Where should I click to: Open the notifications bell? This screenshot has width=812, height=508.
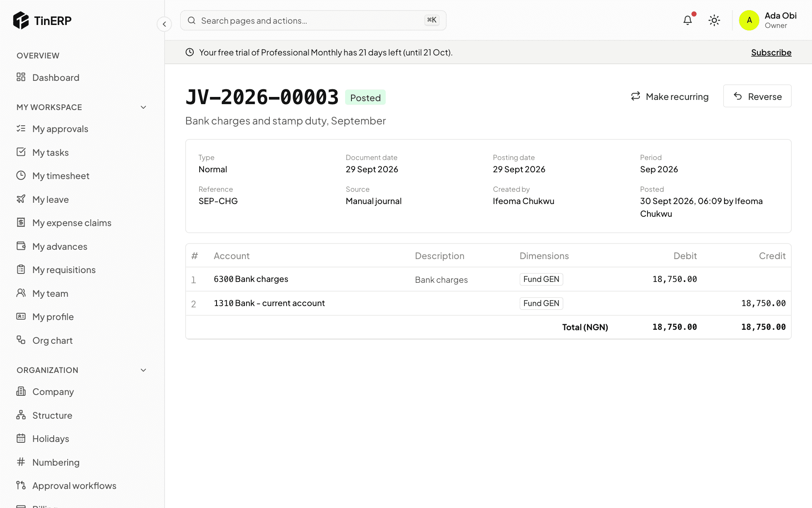click(688, 20)
